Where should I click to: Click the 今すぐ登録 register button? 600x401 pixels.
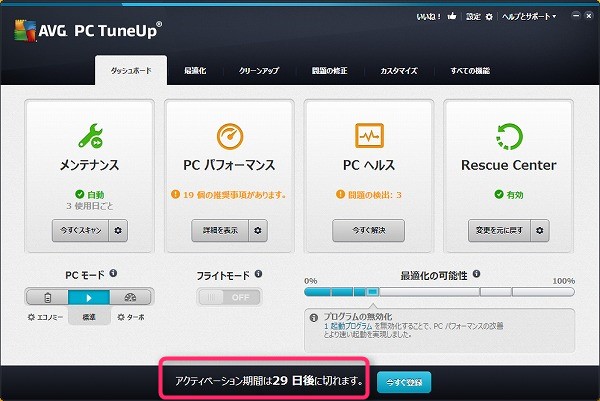coord(404,382)
